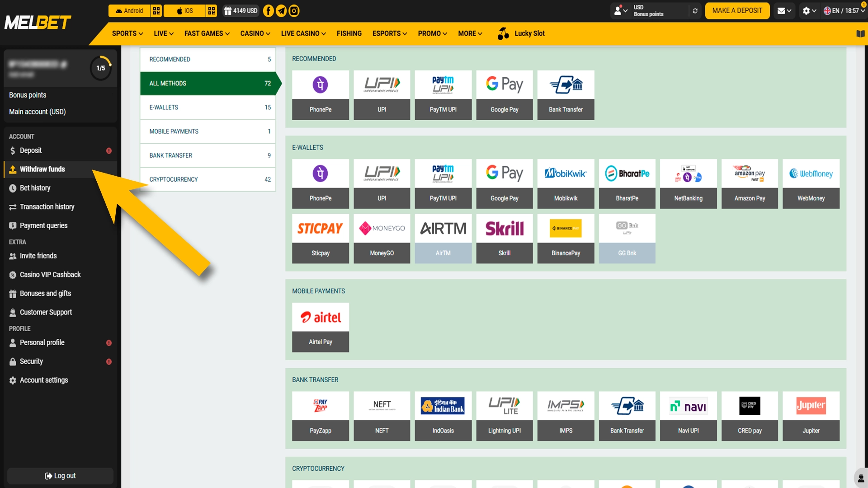This screenshot has height=488, width=868.
Task: Open the EN language and time dropdown
Action: 844,11
